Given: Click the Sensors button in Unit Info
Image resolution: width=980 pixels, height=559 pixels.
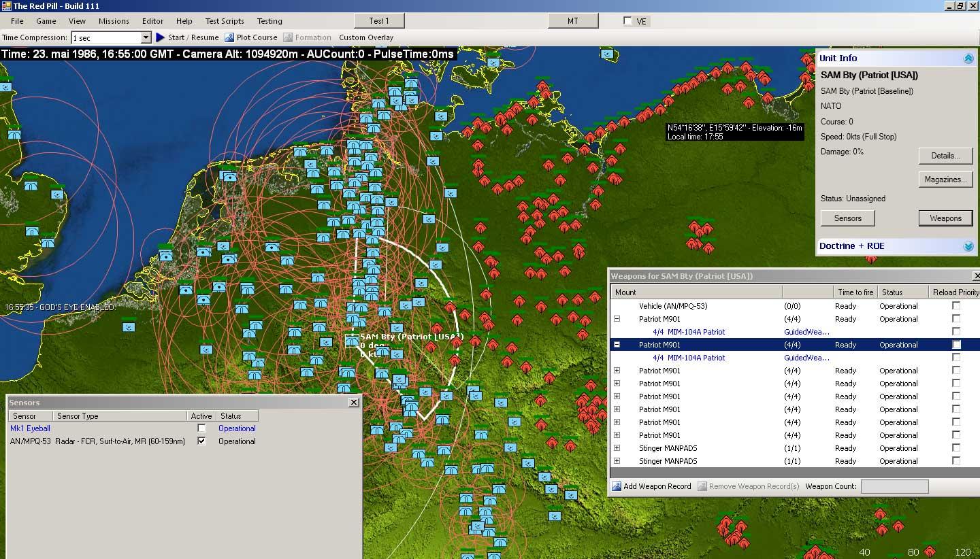Looking at the screenshot, I should (847, 218).
